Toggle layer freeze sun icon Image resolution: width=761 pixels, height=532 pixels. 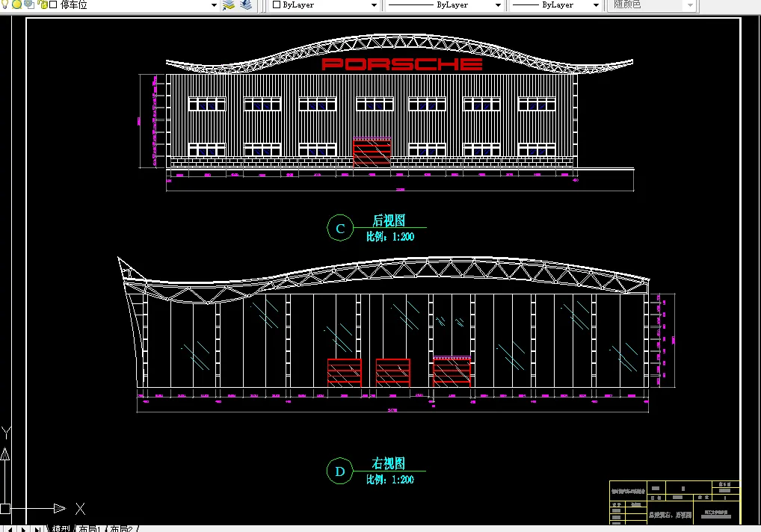pos(17,4)
